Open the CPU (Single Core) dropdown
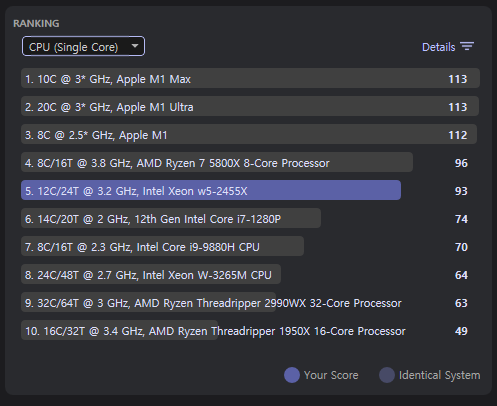The width and height of the screenshot is (497, 406). [83, 46]
